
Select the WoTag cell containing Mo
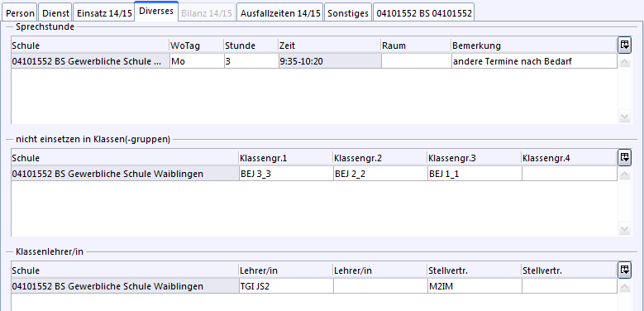click(x=197, y=62)
